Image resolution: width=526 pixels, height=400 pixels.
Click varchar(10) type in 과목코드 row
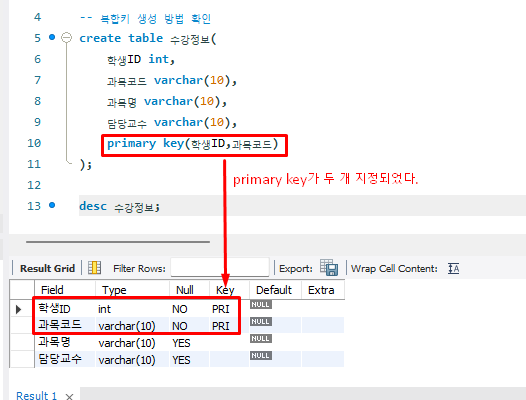coord(133,326)
